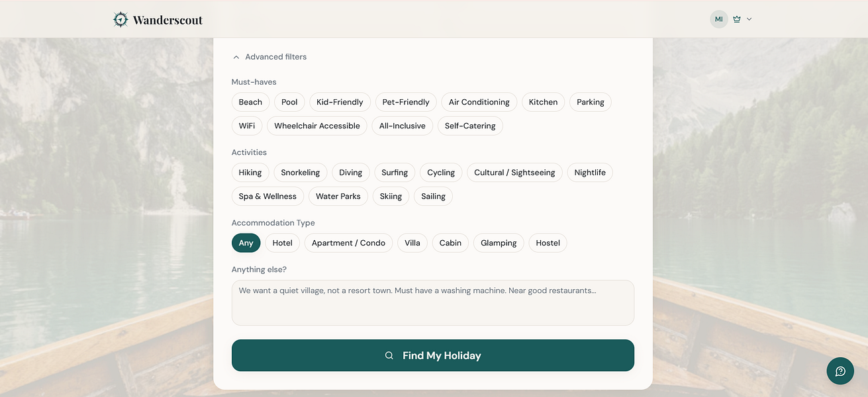The image size is (868, 397).
Task: Select Any accommodation type
Action: click(x=246, y=243)
